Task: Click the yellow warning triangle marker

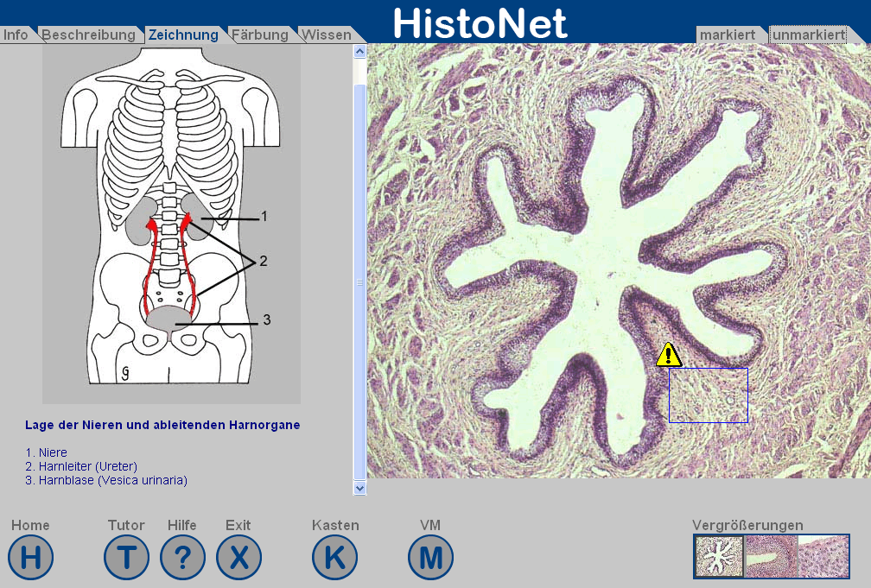Action: [x=669, y=355]
